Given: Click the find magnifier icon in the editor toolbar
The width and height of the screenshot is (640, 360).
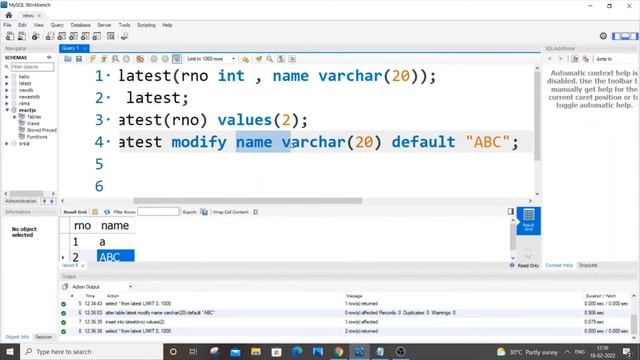Looking at the screenshot, I should (x=270, y=59).
